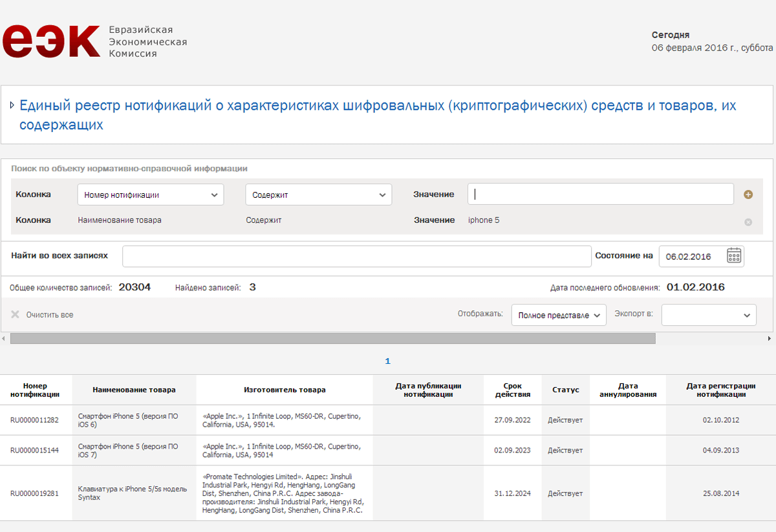This screenshot has width=776, height=532.
Task: Sort by Дата публикации нотификации header
Action: tap(428, 390)
